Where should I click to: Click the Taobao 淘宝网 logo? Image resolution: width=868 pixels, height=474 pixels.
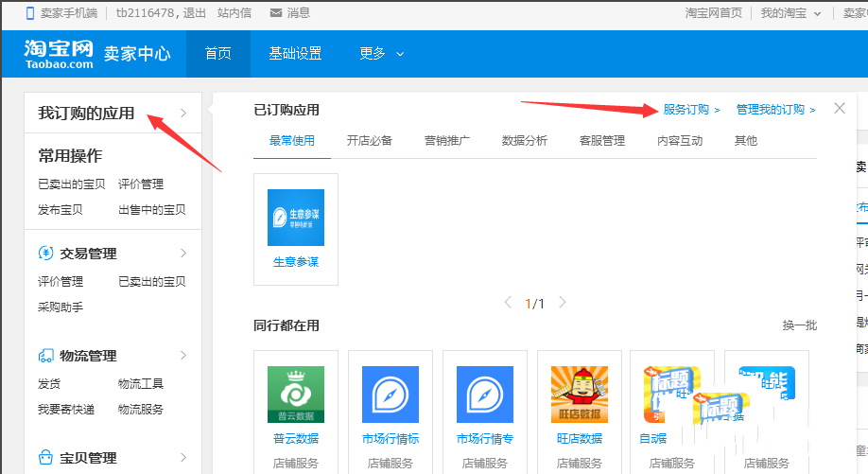[x=59, y=54]
